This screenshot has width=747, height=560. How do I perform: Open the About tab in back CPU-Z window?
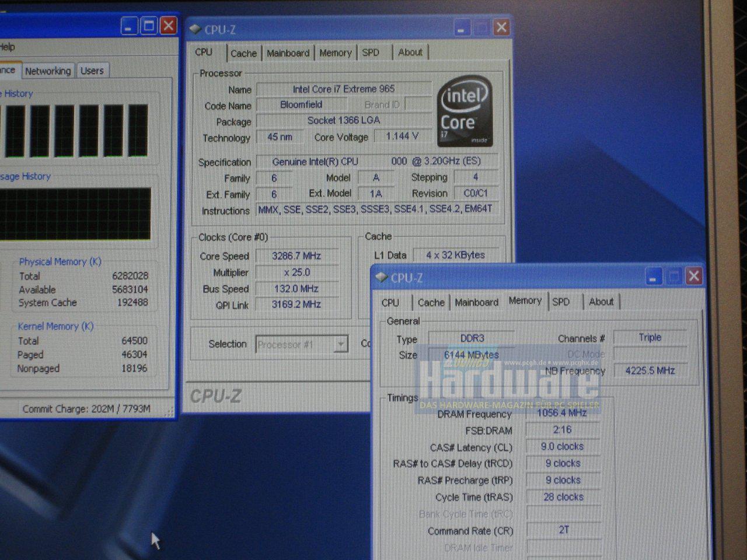pos(410,52)
